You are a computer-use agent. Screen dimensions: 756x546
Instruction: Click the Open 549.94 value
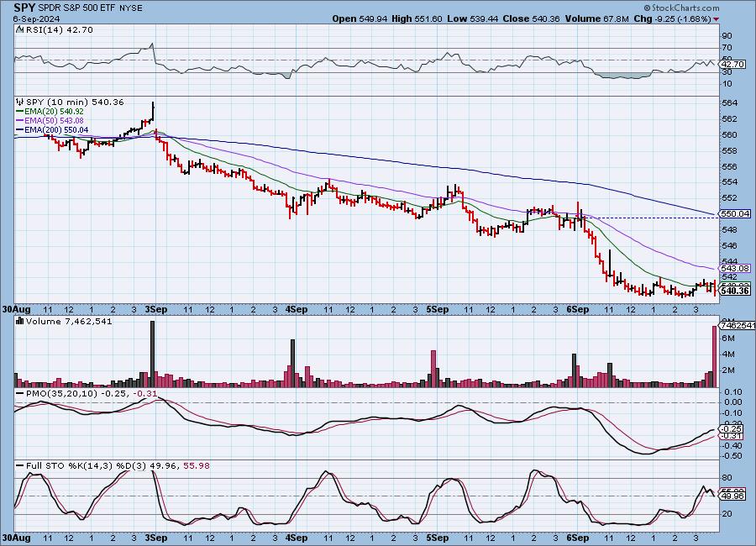point(360,18)
